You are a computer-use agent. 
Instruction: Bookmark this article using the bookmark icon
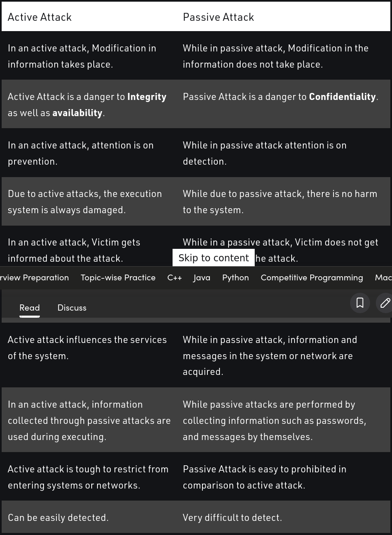click(360, 303)
